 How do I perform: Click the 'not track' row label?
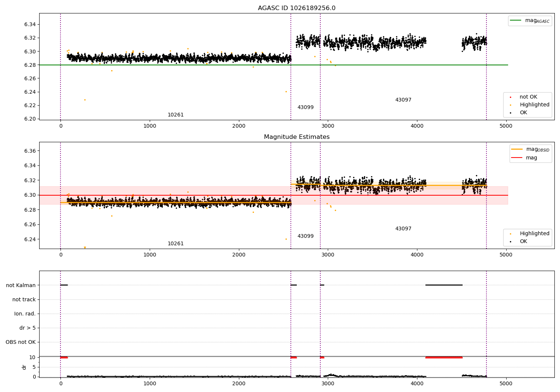pyautogui.click(x=24, y=299)
